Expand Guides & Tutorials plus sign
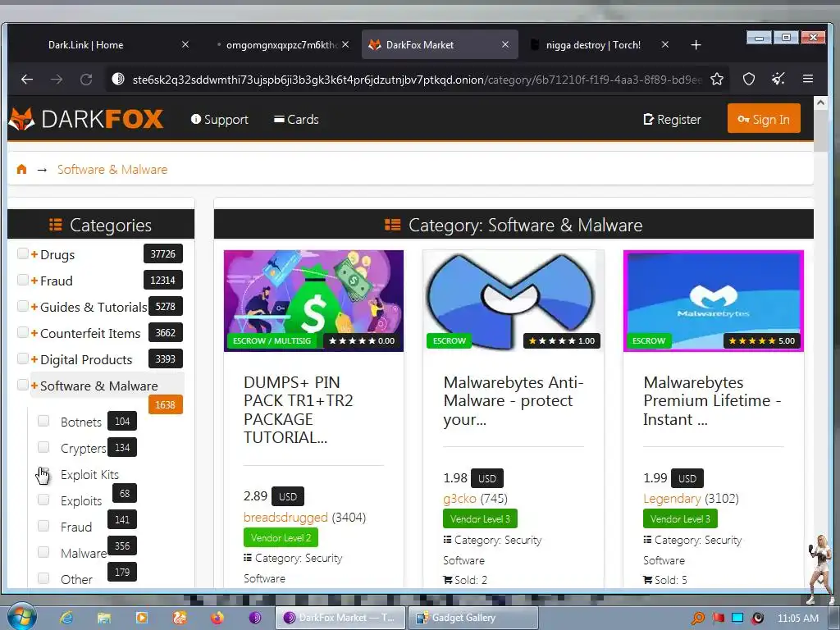The height and width of the screenshot is (630, 840). click(x=34, y=307)
